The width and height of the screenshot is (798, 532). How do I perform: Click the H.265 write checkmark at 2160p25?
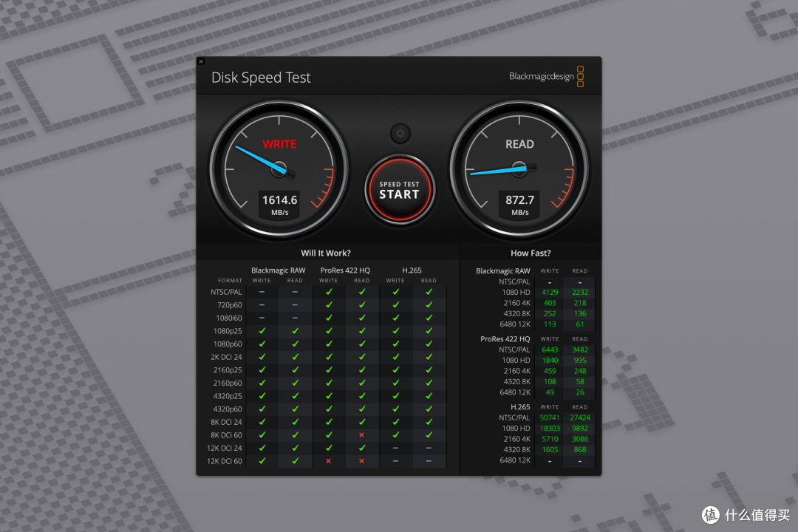(395, 370)
